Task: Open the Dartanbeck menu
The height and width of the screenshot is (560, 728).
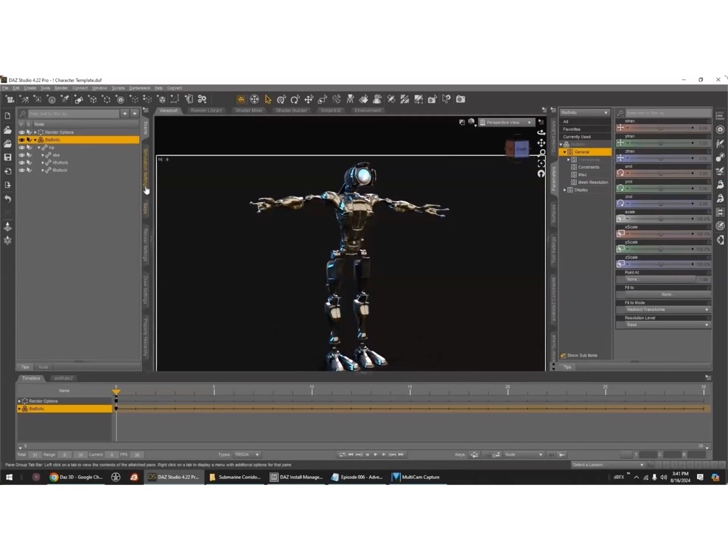Action: coord(139,88)
